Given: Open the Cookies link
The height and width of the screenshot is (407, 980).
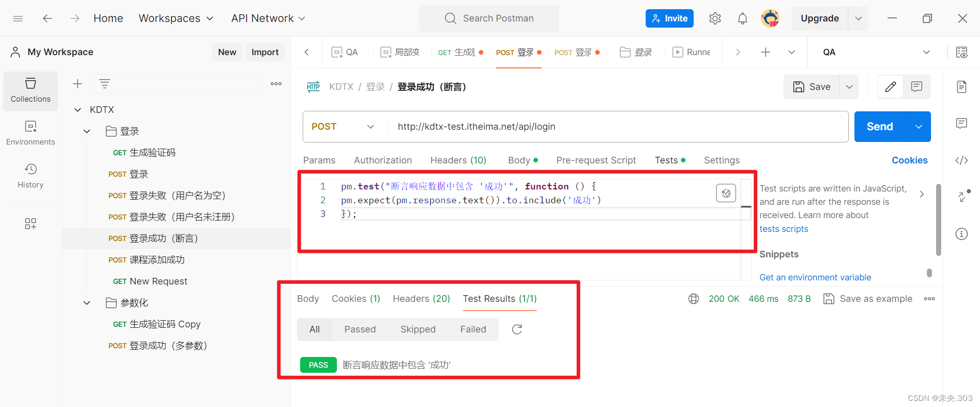Looking at the screenshot, I should [910, 160].
